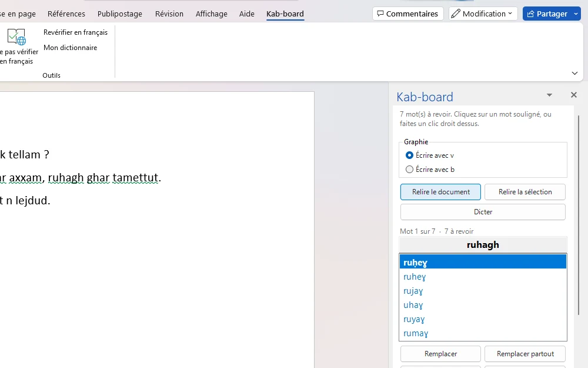Click the Remplacer partout button
588x368 pixels.
click(x=525, y=354)
